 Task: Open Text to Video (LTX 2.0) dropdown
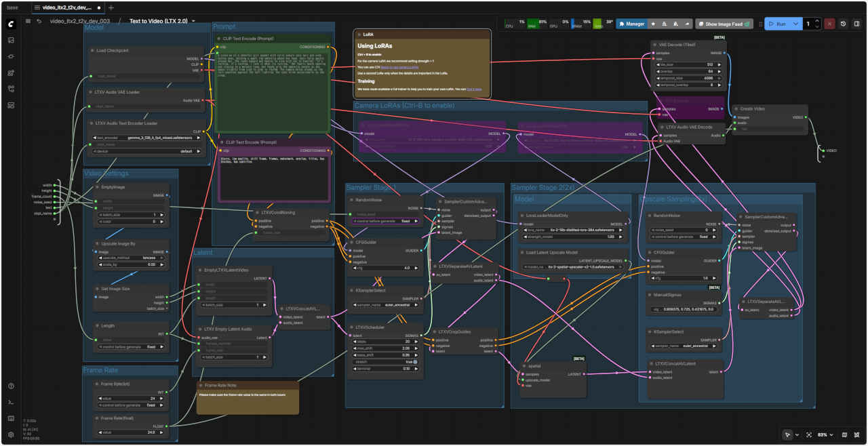pyautogui.click(x=193, y=21)
